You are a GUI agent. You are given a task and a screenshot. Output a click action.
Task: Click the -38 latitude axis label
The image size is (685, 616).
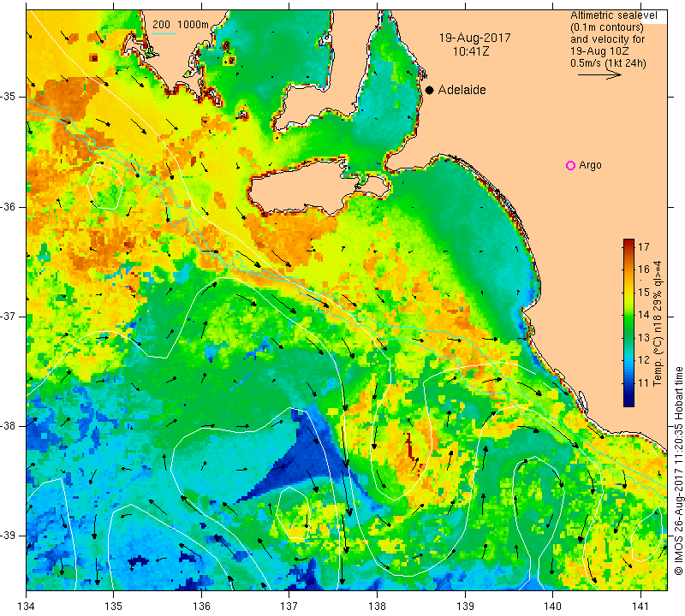pyautogui.click(x=9, y=426)
